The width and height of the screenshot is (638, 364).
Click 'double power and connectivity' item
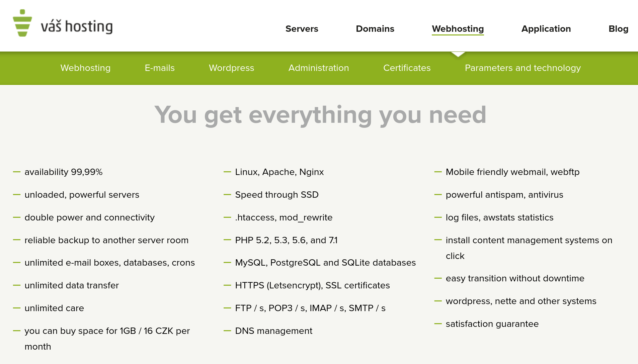89,217
